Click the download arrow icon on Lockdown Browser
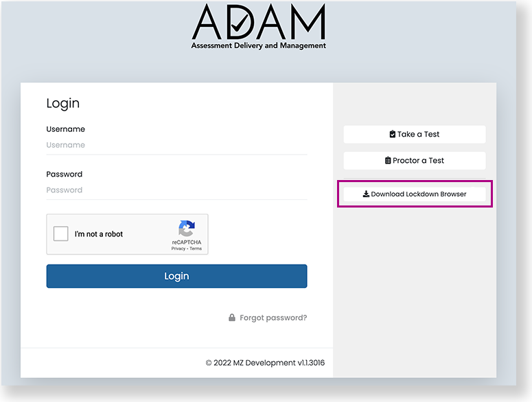Image resolution: width=532 pixels, height=402 pixels. click(366, 194)
